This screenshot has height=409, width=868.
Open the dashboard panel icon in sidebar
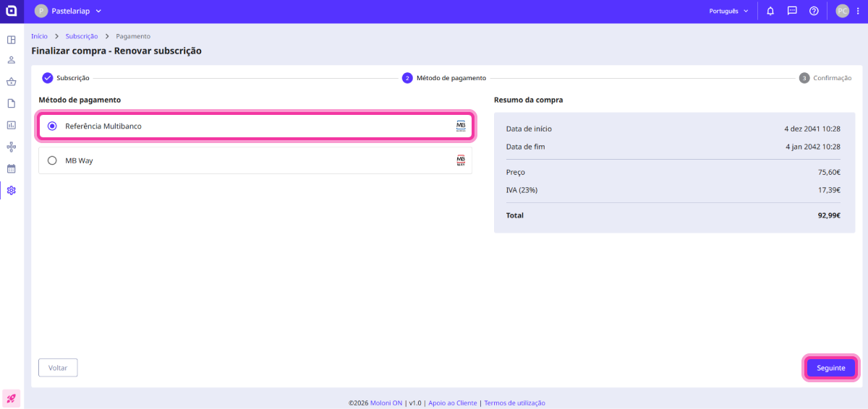coord(11,40)
